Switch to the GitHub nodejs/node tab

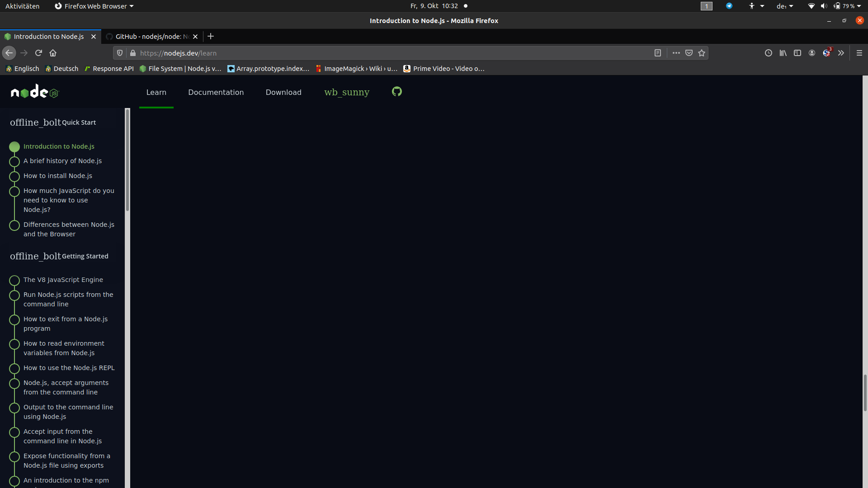(x=149, y=37)
